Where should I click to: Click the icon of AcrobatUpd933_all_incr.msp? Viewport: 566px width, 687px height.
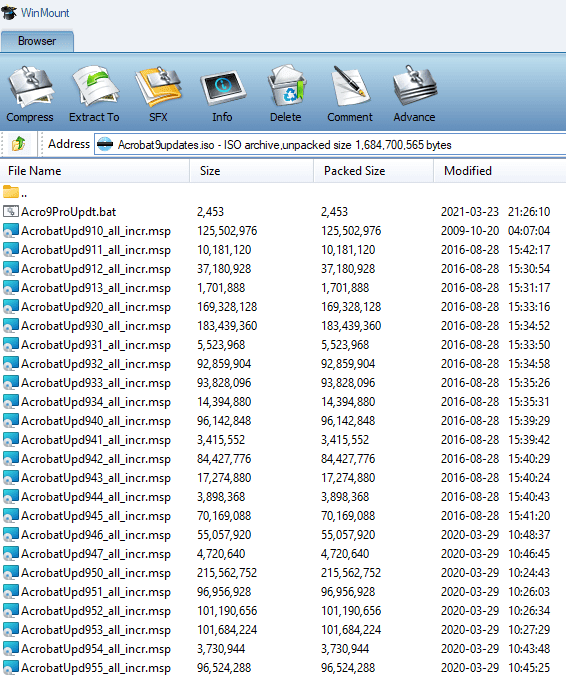(x=11, y=383)
